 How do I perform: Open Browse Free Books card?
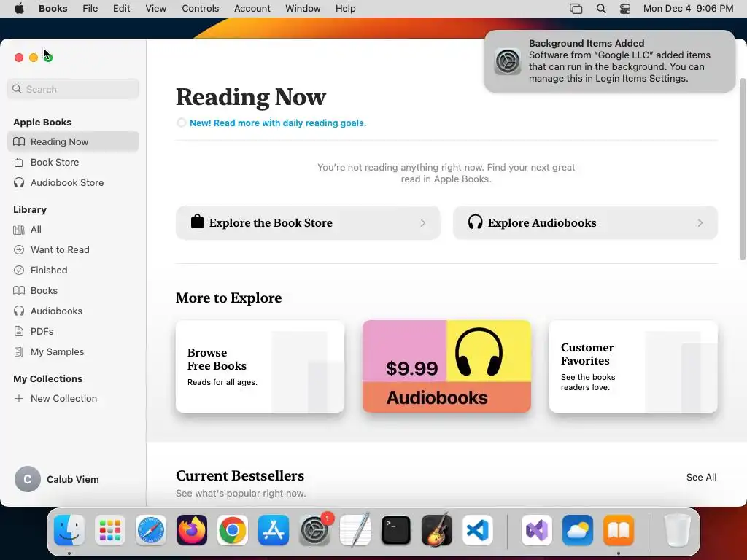260,366
